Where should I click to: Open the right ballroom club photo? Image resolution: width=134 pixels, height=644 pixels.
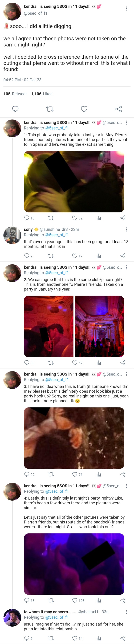click(100, 326)
